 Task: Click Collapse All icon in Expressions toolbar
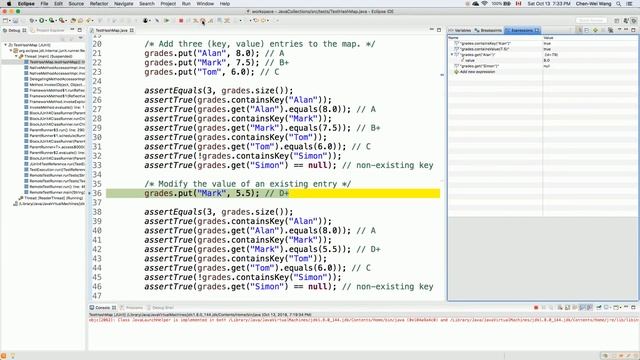587,30
